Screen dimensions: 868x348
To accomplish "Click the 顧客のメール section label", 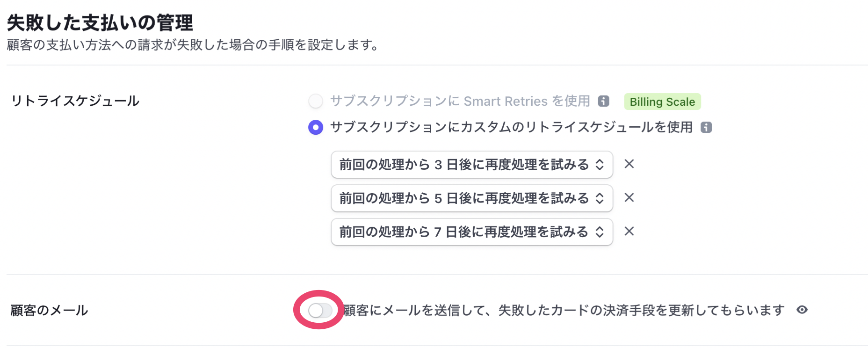I will tap(48, 310).
